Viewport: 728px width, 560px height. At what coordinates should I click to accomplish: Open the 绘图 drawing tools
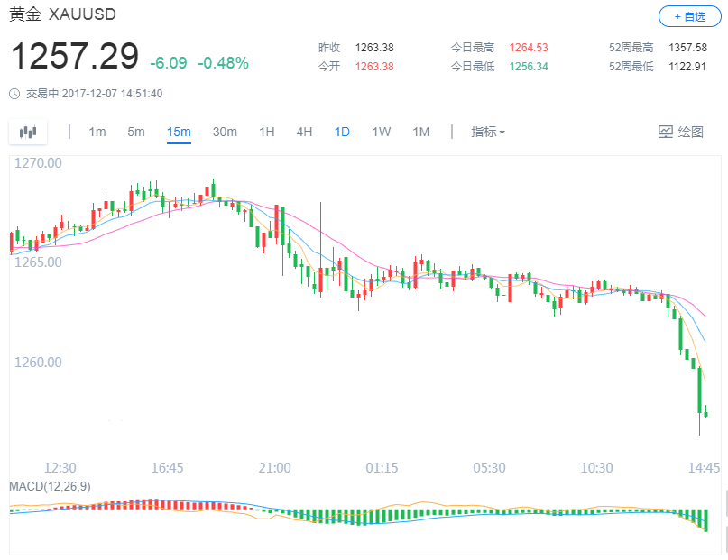pyautogui.click(x=681, y=132)
